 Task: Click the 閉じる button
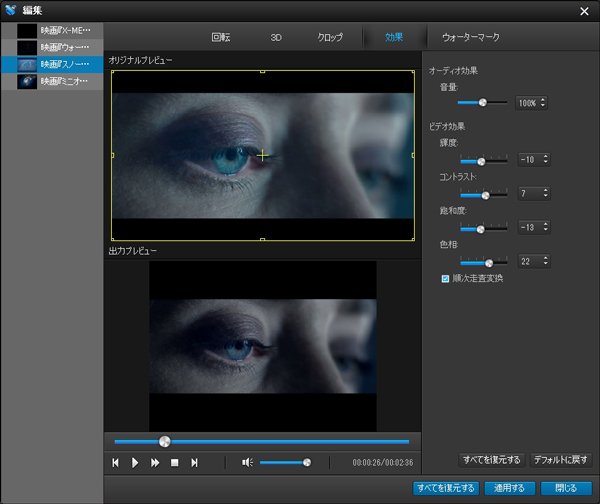[565, 488]
